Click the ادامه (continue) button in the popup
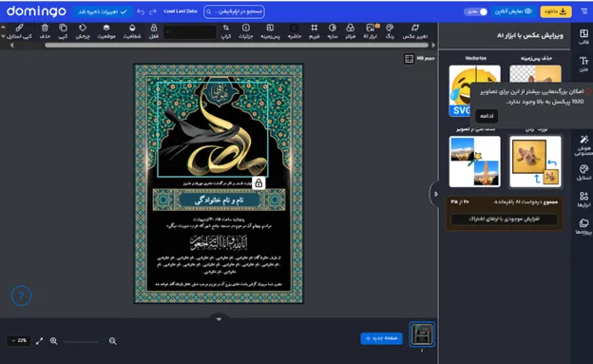The height and width of the screenshot is (364, 593). 487,116
